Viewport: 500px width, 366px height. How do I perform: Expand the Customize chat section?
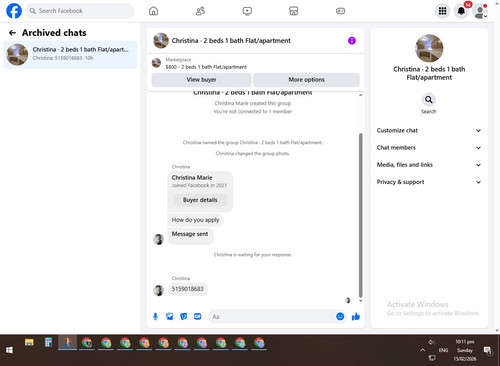click(429, 131)
